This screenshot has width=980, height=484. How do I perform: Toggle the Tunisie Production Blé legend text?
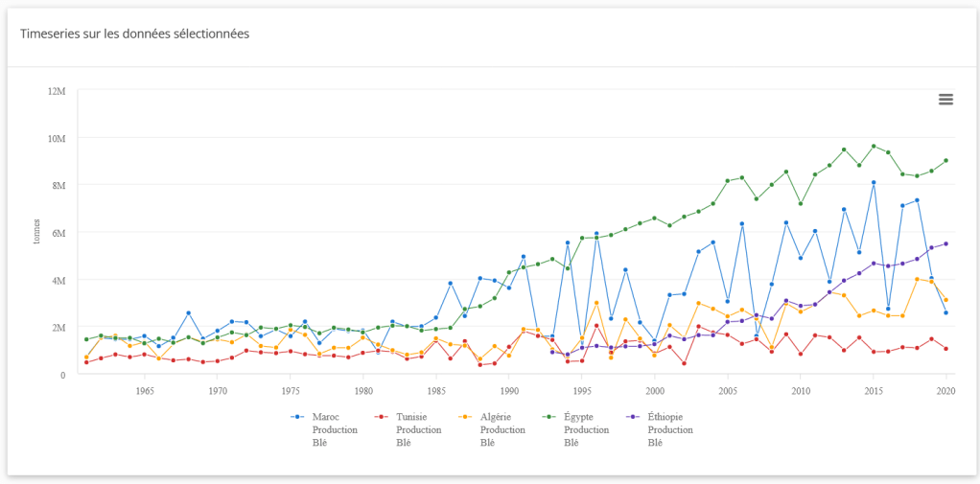pos(418,429)
